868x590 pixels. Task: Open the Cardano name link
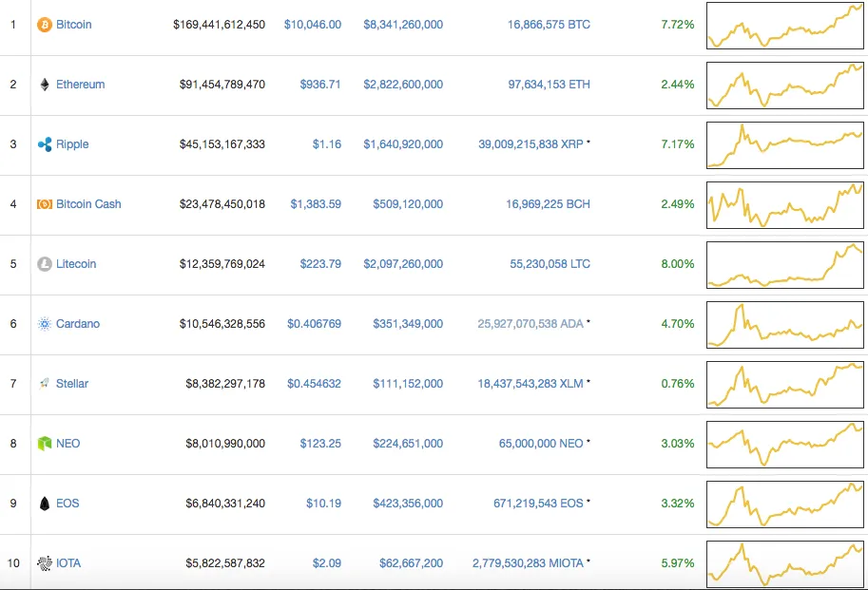78,323
